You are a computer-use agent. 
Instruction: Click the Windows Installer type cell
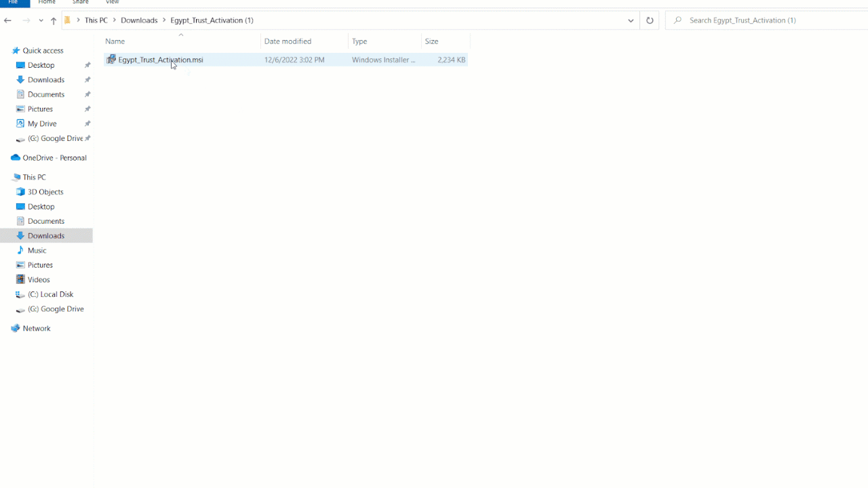pyautogui.click(x=384, y=60)
